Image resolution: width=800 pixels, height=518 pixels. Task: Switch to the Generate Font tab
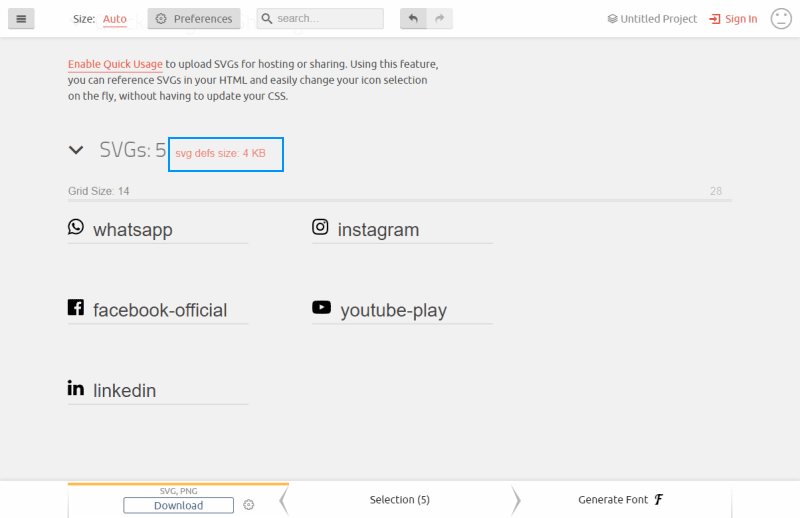620,499
